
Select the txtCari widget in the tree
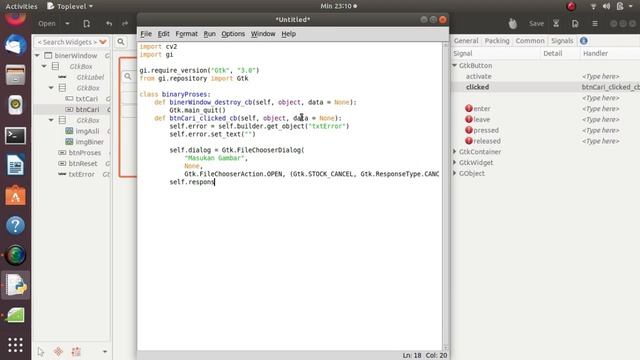pyautogui.click(x=87, y=99)
